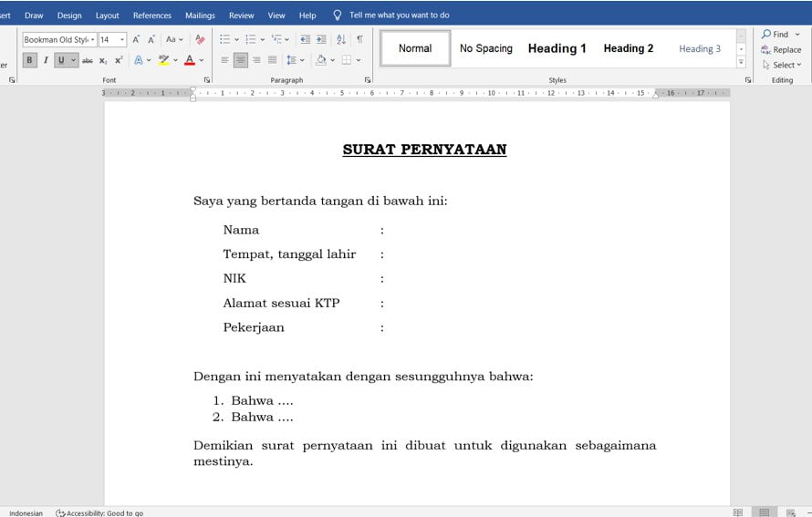The height and width of the screenshot is (517, 812).
Task: Click the Sort icon in Paragraph group
Action: 340,39
